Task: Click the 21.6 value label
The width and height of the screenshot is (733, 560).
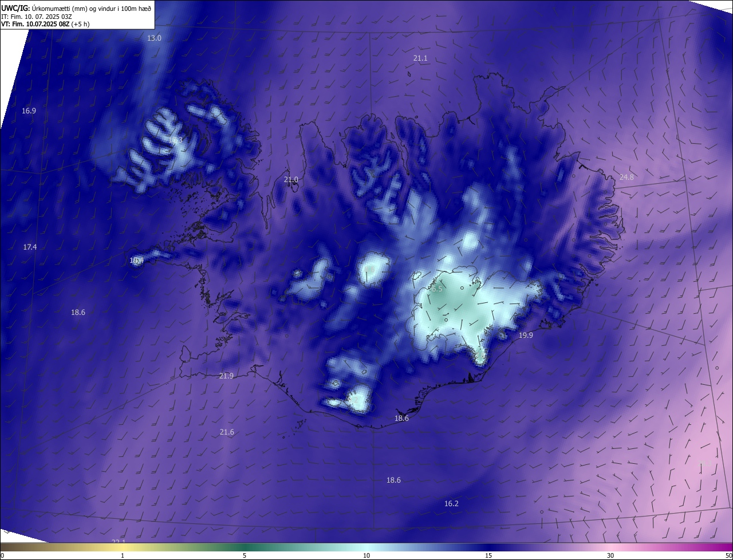Action: pos(227,432)
